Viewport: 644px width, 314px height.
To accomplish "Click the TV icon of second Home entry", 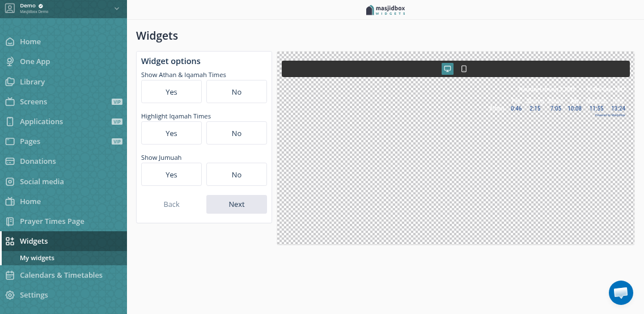I will click(x=10, y=201).
